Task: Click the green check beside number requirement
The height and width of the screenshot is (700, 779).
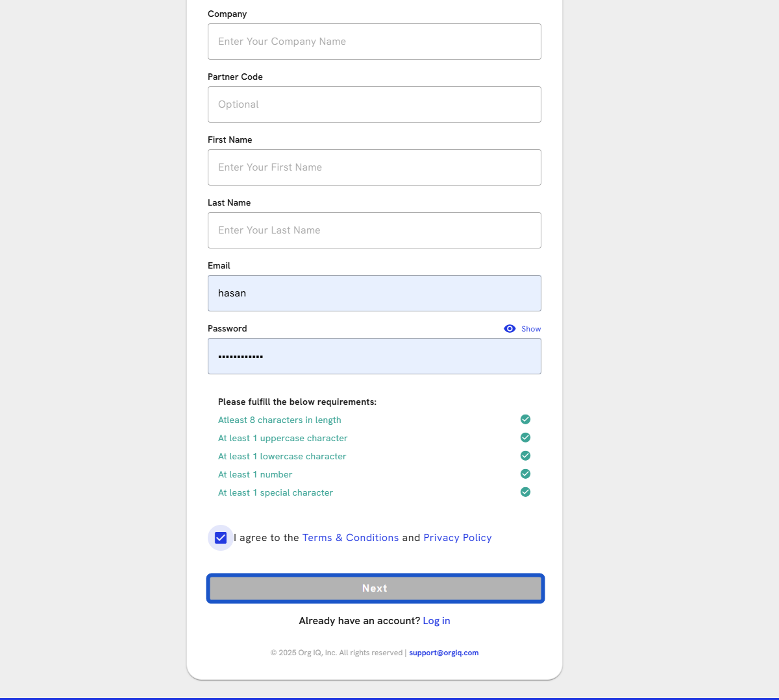Action: [x=526, y=474]
